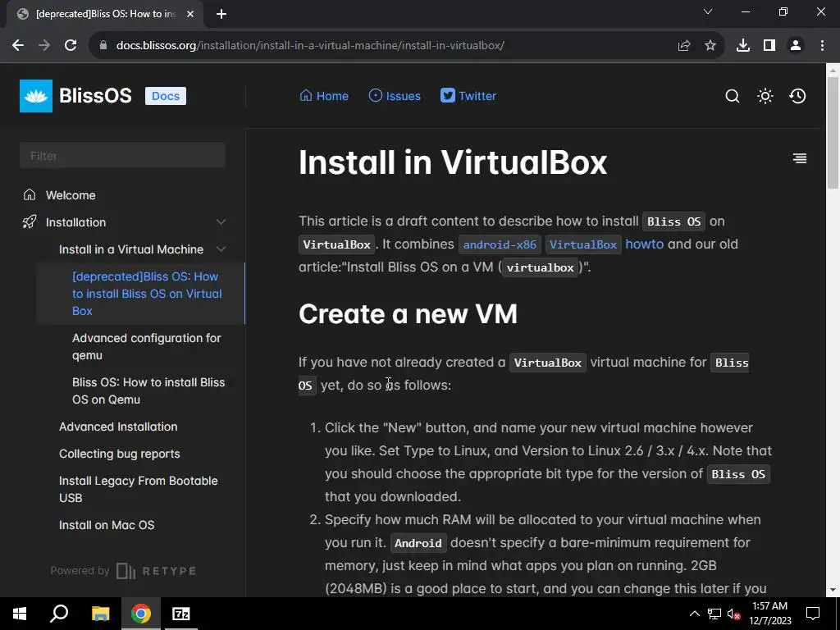Open the network tray icon
The width and height of the screenshot is (840, 630).
tap(714, 614)
